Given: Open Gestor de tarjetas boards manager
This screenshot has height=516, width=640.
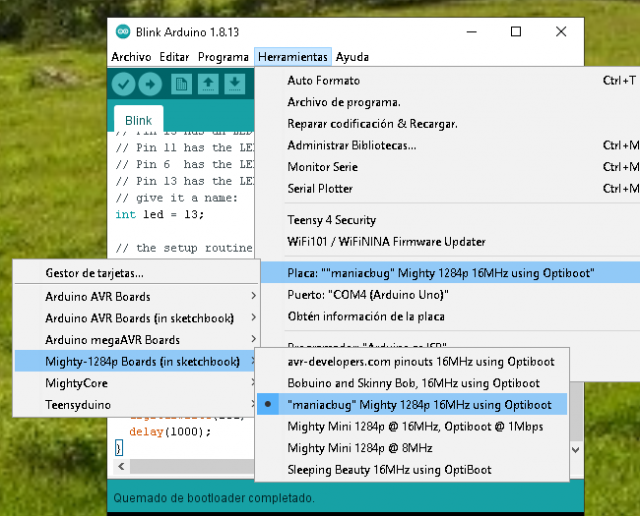Looking at the screenshot, I should pos(94,273).
